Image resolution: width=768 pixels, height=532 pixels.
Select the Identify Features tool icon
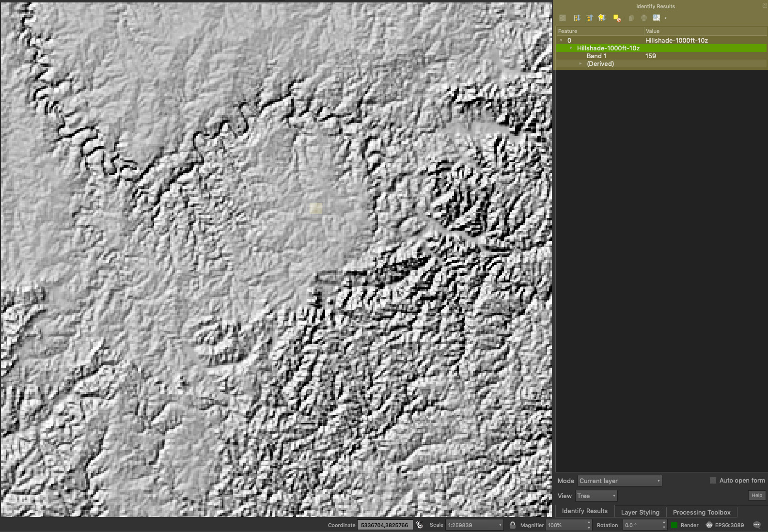pos(656,18)
